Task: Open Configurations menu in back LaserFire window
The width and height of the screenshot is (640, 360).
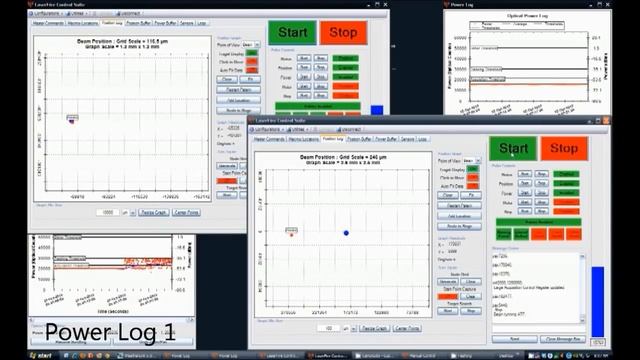Action: pyautogui.click(x=46, y=13)
